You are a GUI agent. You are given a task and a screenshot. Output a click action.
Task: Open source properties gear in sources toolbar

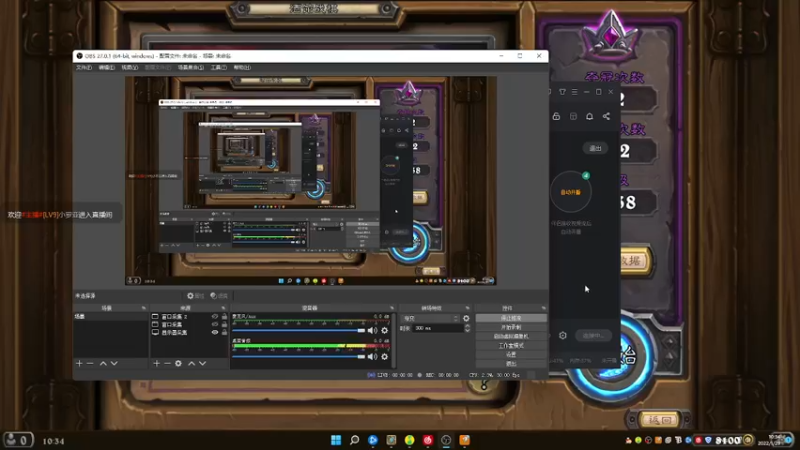click(x=178, y=363)
